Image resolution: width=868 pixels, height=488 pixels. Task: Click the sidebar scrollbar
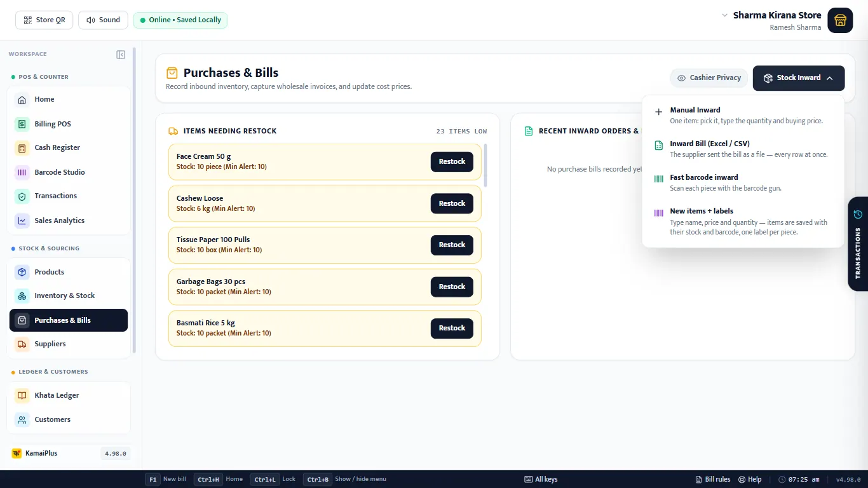click(x=134, y=200)
